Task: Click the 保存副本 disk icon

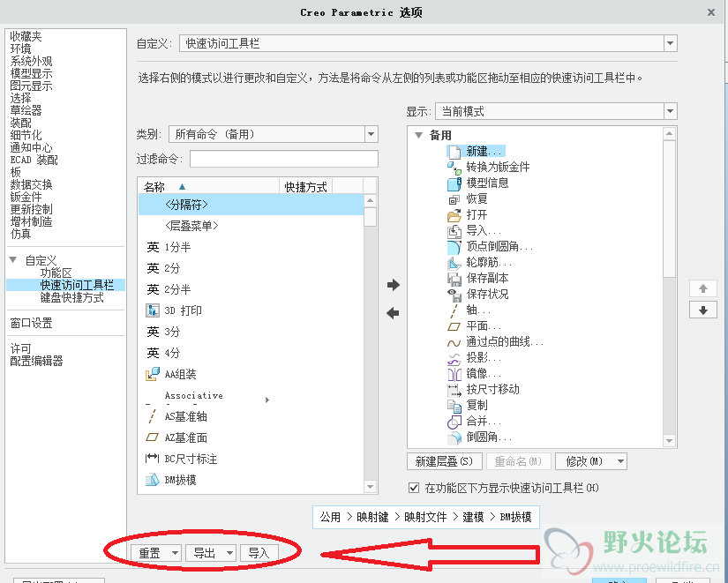Action: point(454,279)
